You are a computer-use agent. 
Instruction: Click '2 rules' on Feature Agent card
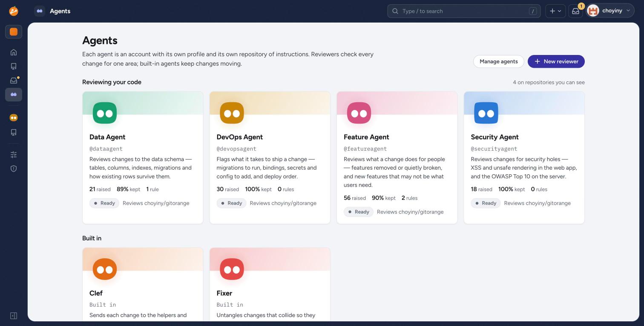[410, 198]
